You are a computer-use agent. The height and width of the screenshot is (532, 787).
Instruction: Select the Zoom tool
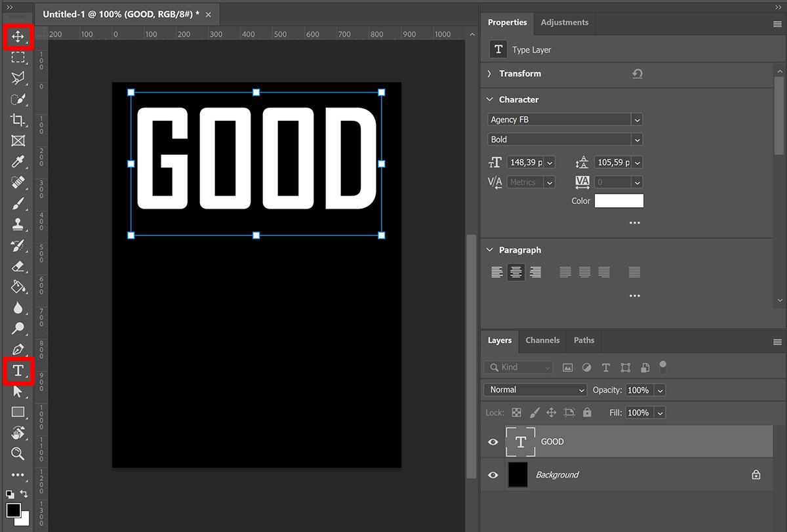(18, 453)
